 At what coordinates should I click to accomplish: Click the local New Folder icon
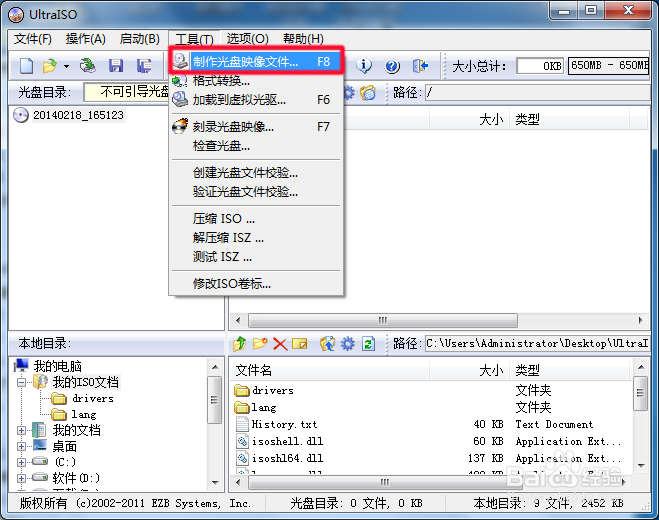[260, 344]
